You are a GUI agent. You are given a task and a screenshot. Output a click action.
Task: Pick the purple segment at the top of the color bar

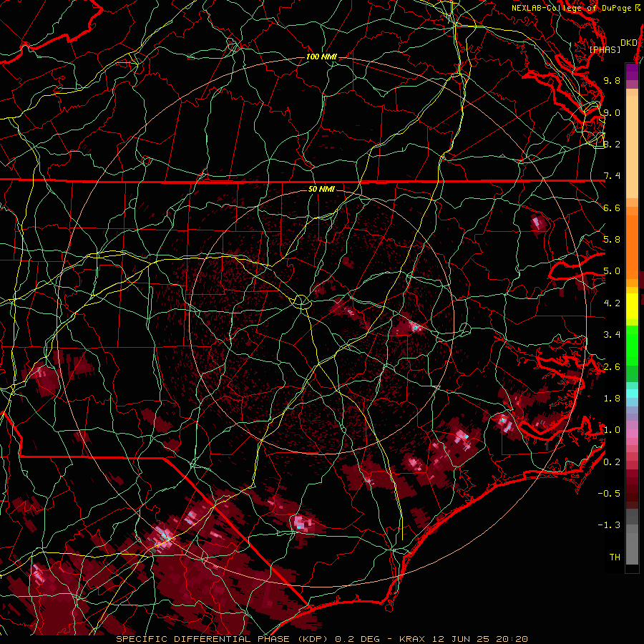click(x=632, y=72)
